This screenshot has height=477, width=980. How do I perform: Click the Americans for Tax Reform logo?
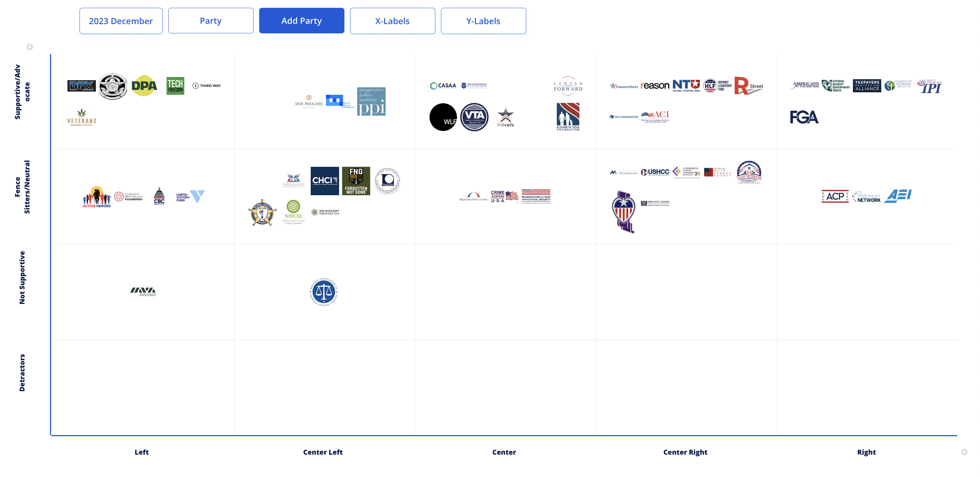(x=805, y=86)
